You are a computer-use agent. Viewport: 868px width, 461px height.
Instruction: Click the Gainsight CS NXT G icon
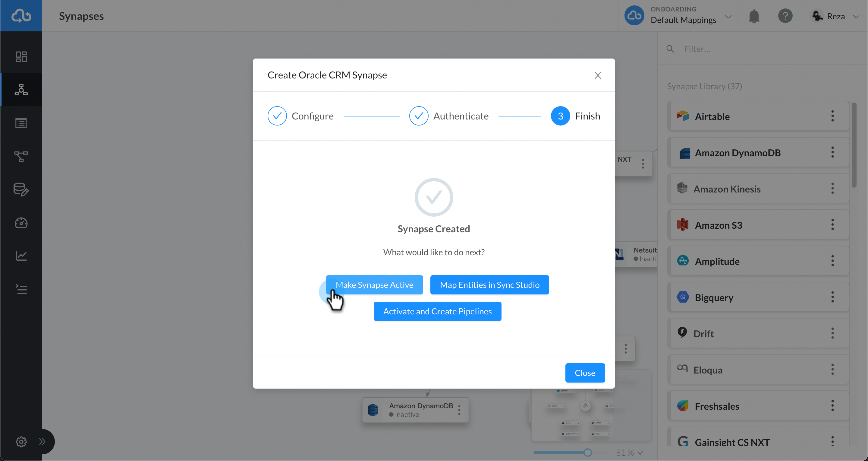(x=683, y=441)
